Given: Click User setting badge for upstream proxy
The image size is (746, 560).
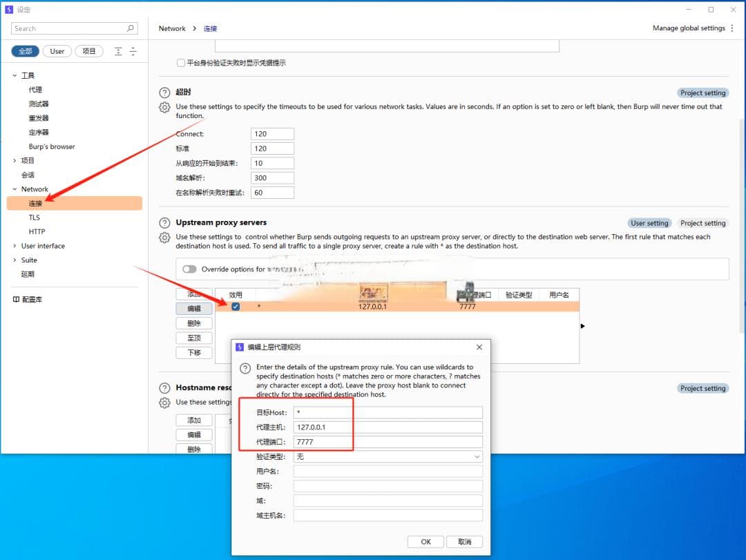Looking at the screenshot, I should click(x=649, y=223).
